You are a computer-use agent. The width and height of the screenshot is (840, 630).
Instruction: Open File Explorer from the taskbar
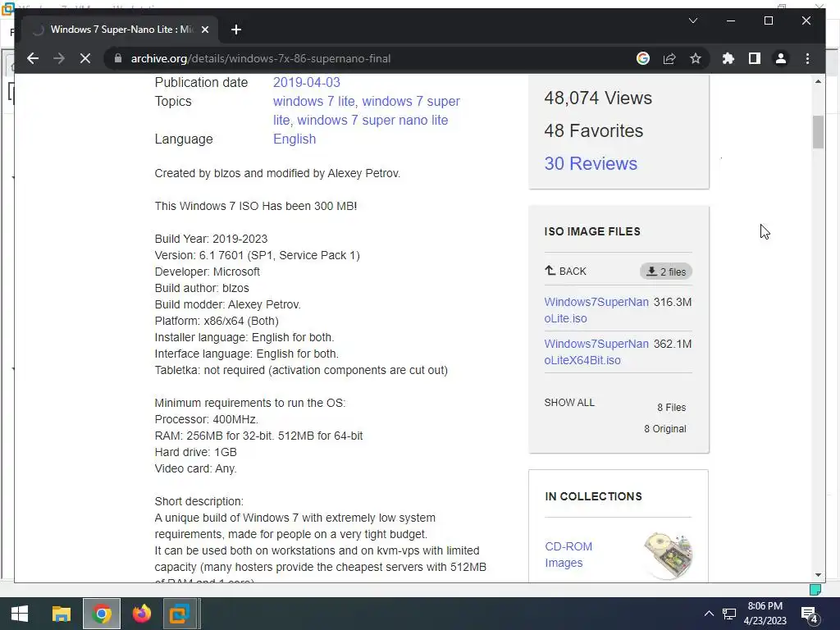pyautogui.click(x=61, y=614)
